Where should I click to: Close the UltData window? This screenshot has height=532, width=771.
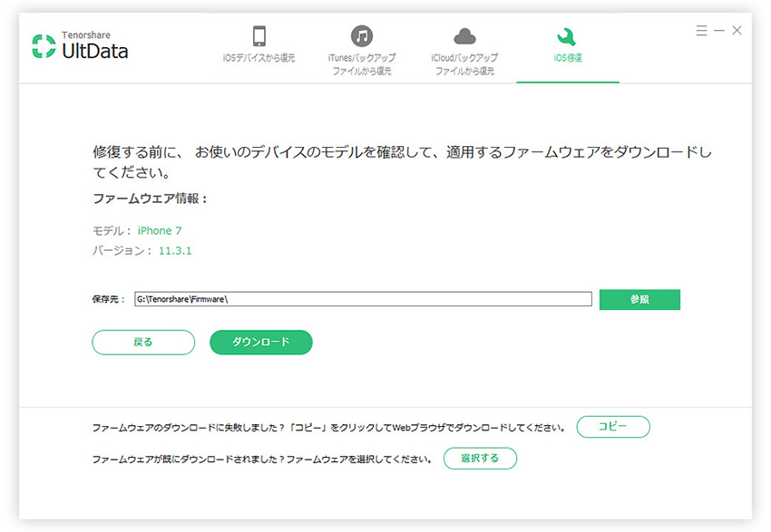(x=737, y=31)
